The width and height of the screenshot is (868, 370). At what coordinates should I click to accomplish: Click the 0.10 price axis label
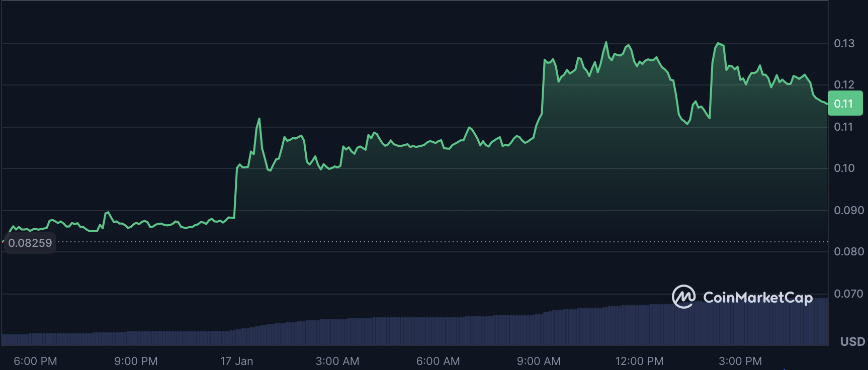tap(844, 168)
